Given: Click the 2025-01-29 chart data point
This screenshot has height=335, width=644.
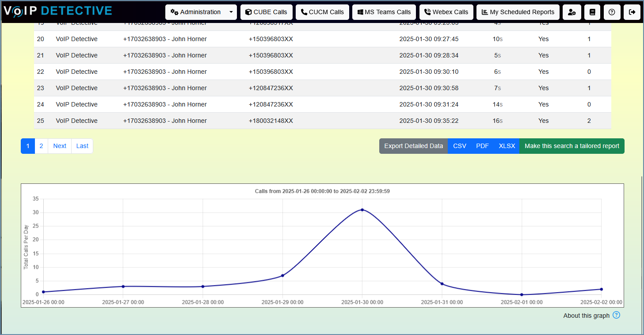Looking at the screenshot, I should 282,275.
